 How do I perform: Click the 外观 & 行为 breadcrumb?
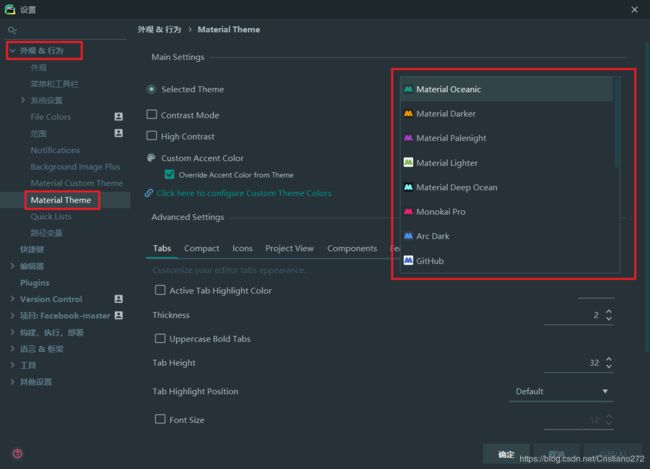coord(159,29)
